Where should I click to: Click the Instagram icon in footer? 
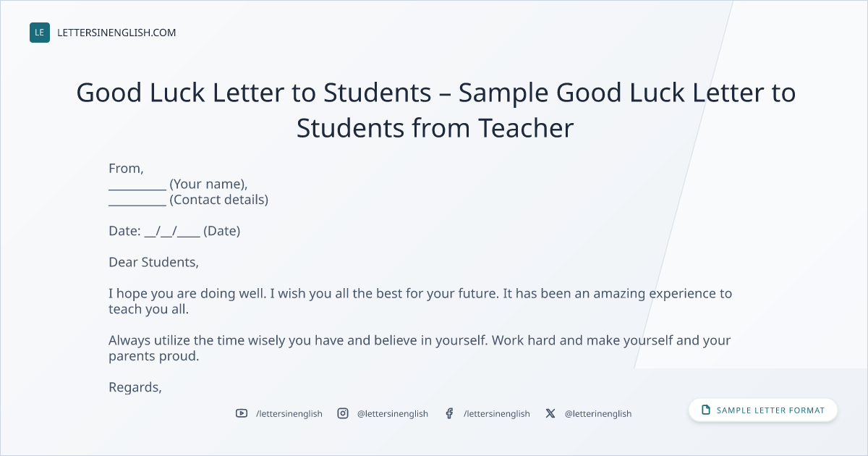[343, 413]
